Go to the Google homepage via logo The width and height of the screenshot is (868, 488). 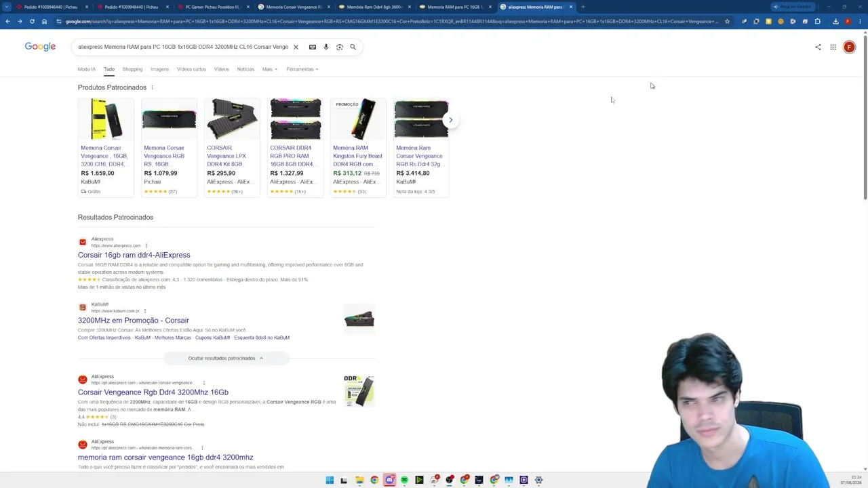(x=40, y=47)
